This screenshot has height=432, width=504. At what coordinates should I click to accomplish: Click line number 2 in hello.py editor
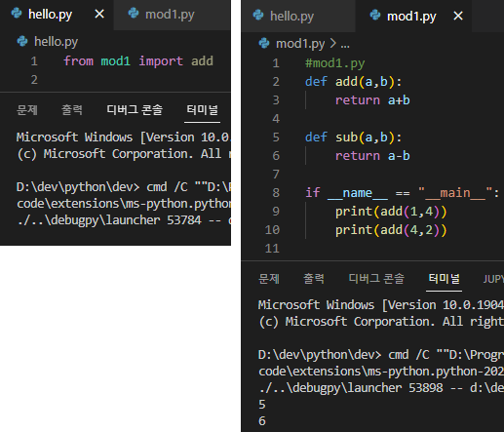tap(34, 80)
